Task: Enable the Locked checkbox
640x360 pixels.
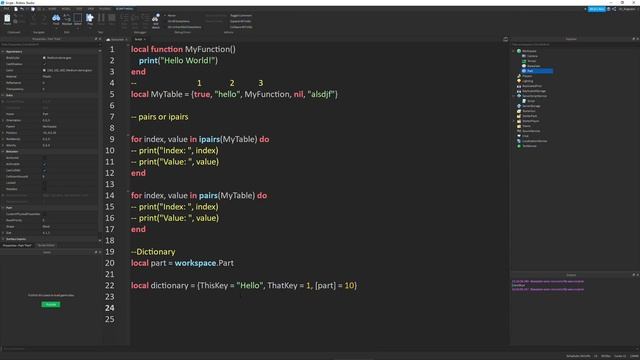Action: click(44, 183)
